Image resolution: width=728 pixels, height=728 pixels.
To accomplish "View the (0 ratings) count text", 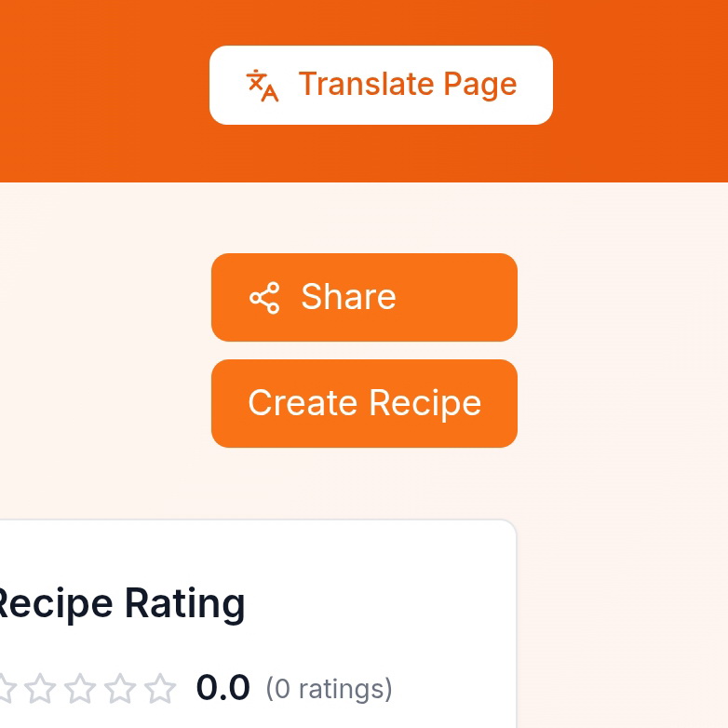I will (x=329, y=690).
